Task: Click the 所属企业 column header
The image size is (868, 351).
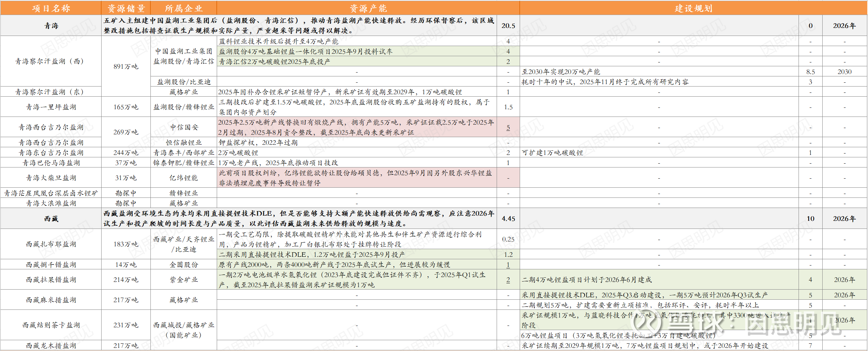Action: 184,8
